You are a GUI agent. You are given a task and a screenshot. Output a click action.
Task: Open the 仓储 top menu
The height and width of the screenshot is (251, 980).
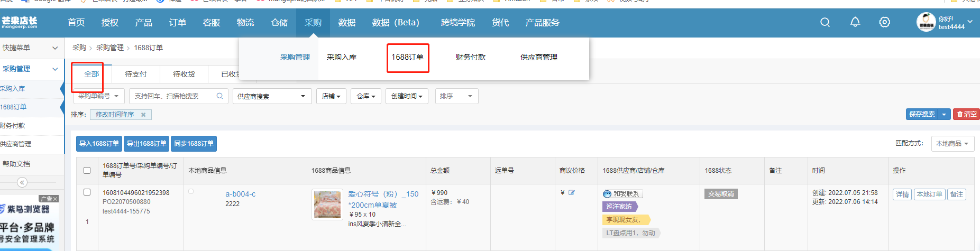click(x=279, y=22)
